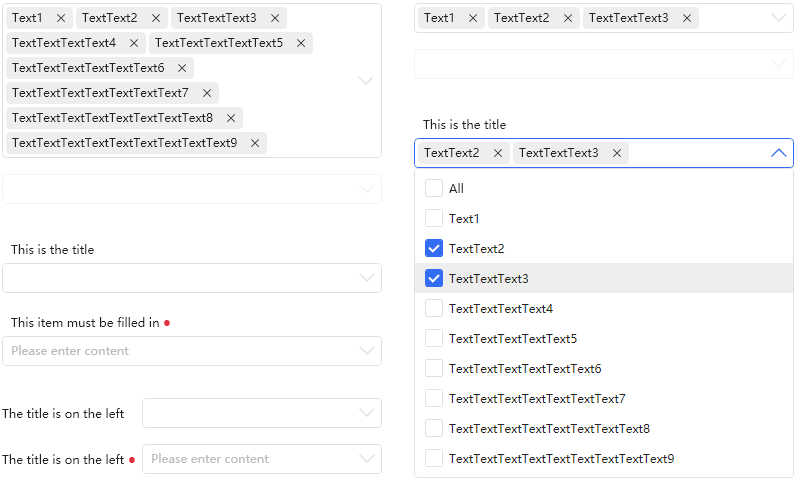The width and height of the screenshot is (798, 482).
Task: Click the chevron of the nine-tag select box
Action: click(x=366, y=80)
